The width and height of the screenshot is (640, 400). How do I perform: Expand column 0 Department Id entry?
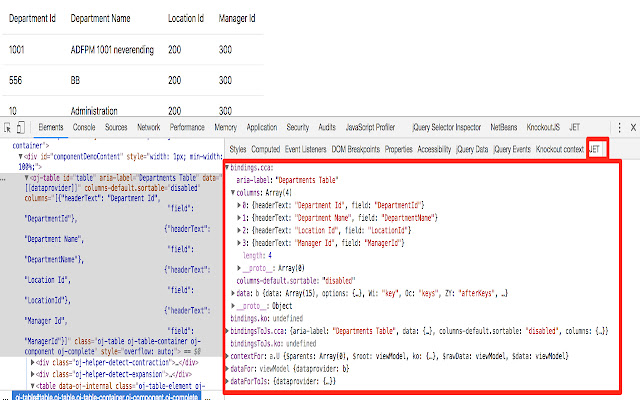click(239, 205)
